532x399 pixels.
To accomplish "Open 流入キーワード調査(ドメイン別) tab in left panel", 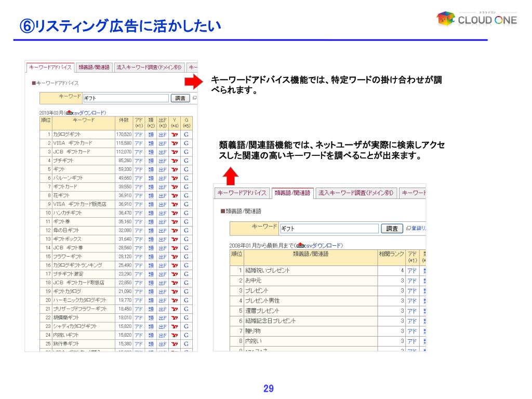I will point(149,67).
